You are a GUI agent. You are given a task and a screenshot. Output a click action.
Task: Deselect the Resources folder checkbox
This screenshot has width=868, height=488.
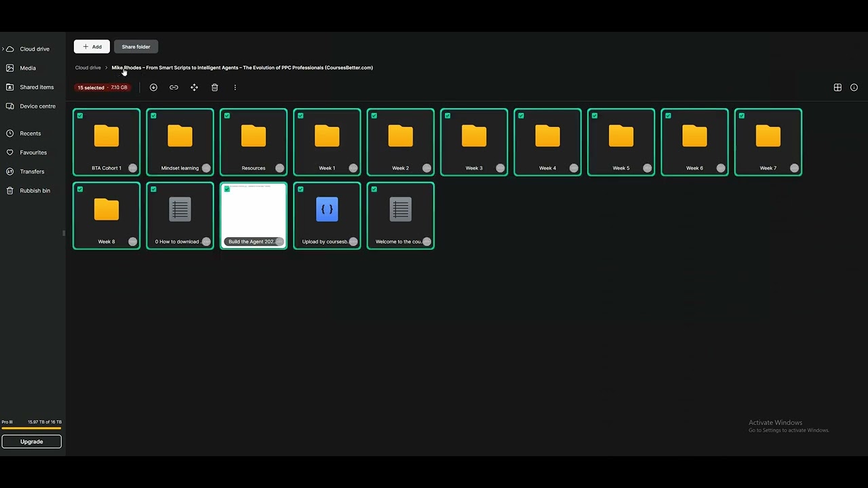tap(227, 116)
